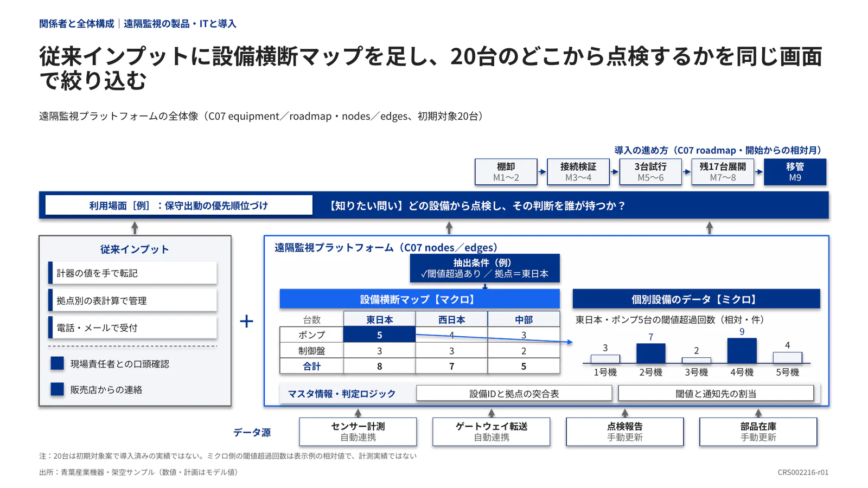
Task: Click the 抽出条件（例） filter box
Action: point(484,268)
